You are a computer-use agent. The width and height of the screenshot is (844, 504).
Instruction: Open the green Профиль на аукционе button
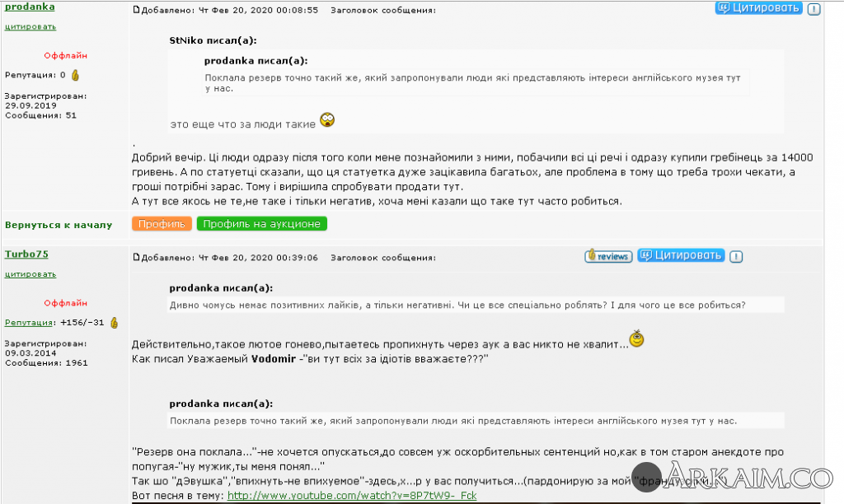(261, 224)
